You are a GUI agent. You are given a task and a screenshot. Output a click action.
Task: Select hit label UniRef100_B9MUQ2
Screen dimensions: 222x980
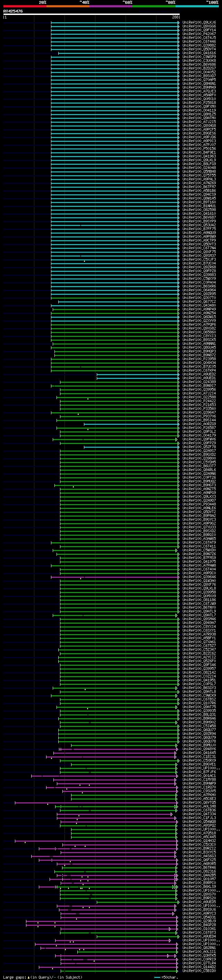click(x=199, y=481)
